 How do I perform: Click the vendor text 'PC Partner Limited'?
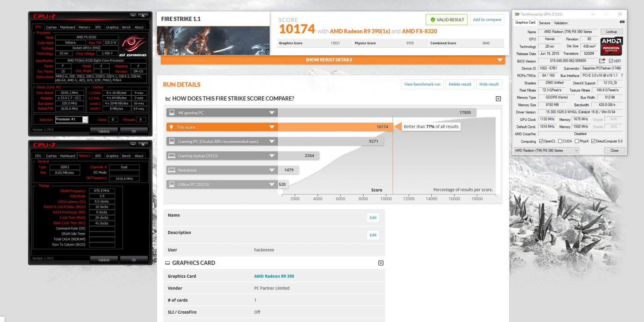[272, 288]
